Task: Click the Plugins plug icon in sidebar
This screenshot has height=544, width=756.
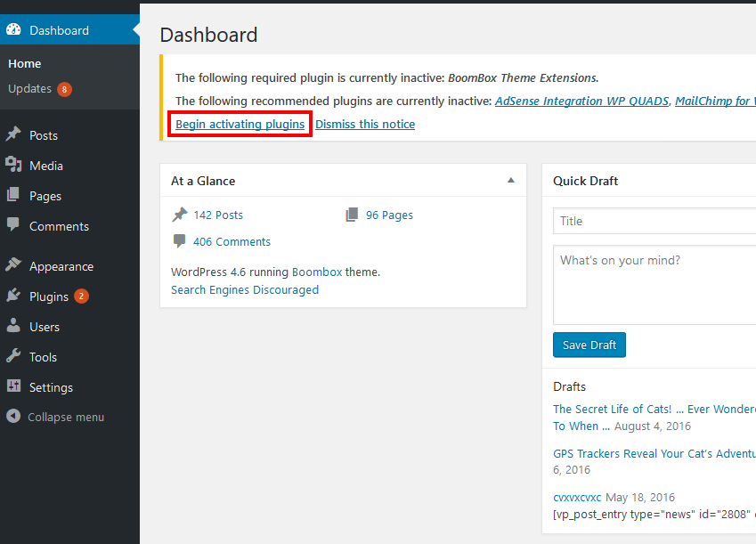Action: [13, 296]
